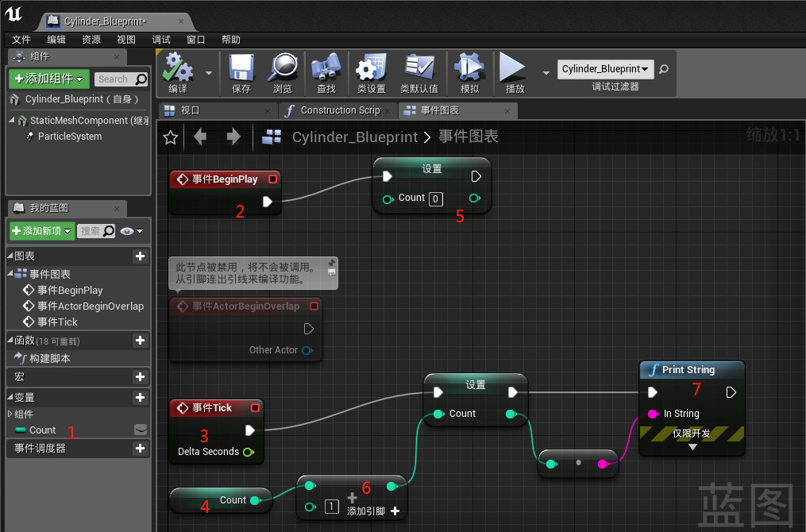
Task: Collapse the 图表 section
Action: click(10, 255)
